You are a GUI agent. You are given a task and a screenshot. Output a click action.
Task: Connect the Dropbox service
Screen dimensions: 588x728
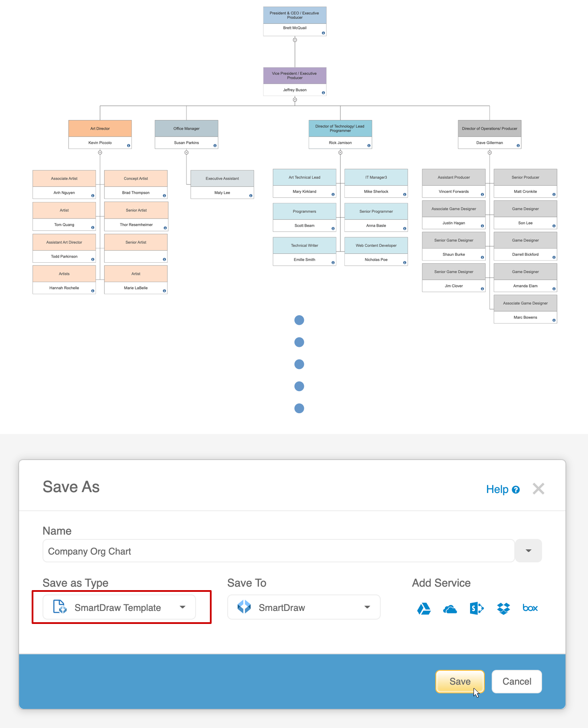[x=503, y=608]
